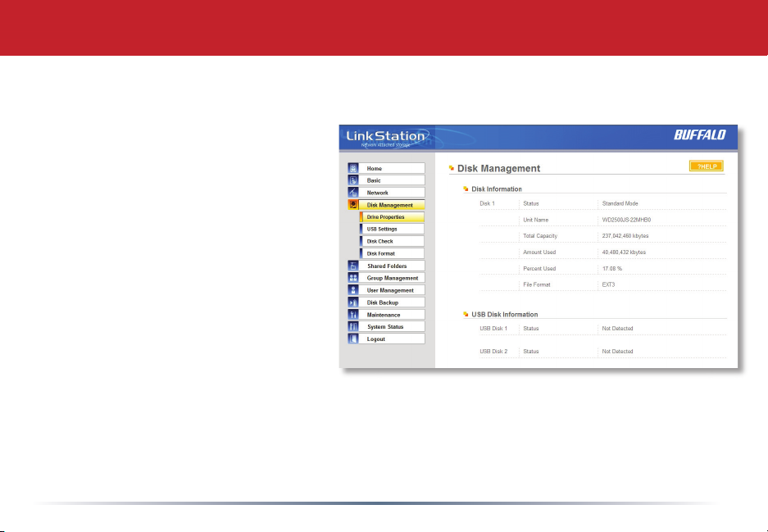Click the 'Total Capacity' label
768x532 pixels.
(x=540, y=235)
